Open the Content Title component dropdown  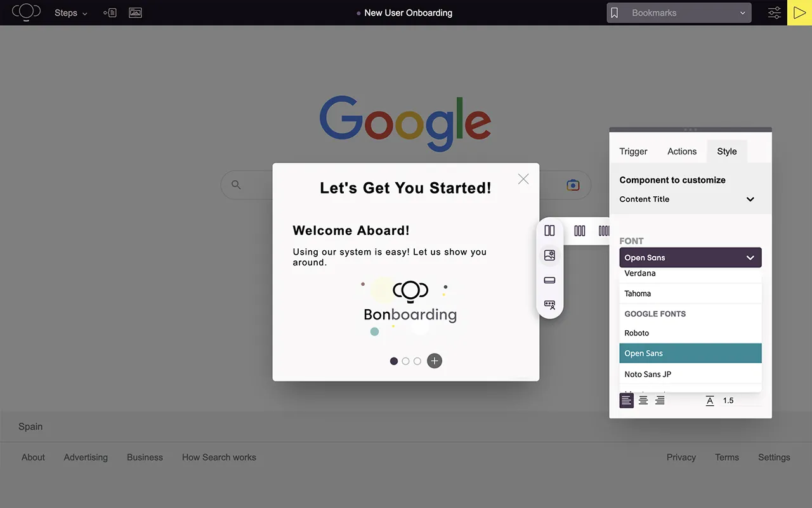[750, 199]
